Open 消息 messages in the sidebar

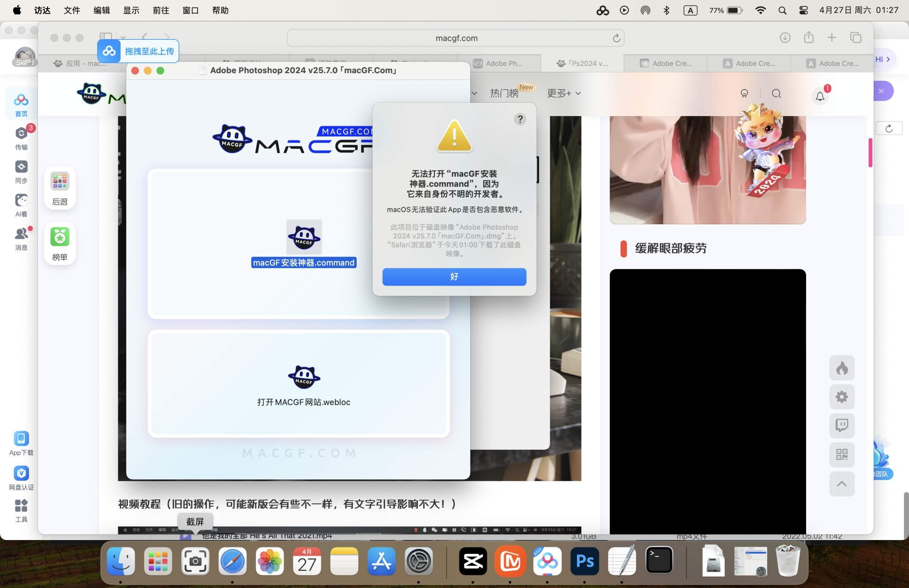tap(21, 240)
